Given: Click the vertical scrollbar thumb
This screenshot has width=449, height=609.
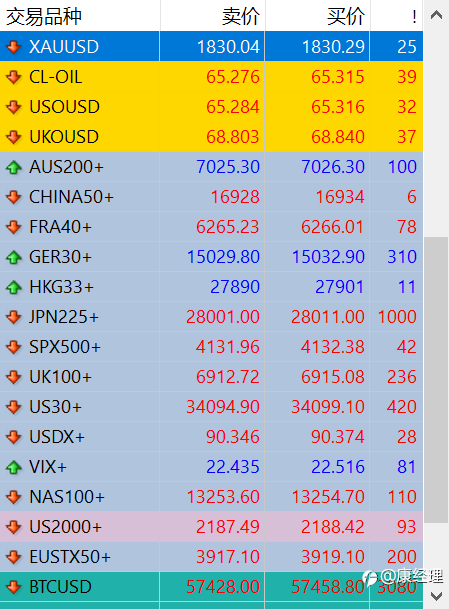Looking at the screenshot, I should tap(436, 380).
